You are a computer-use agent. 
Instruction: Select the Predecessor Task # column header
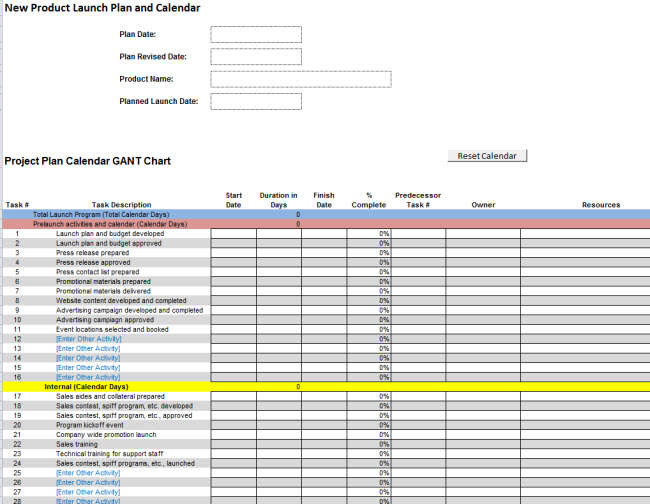click(x=418, y=200)
